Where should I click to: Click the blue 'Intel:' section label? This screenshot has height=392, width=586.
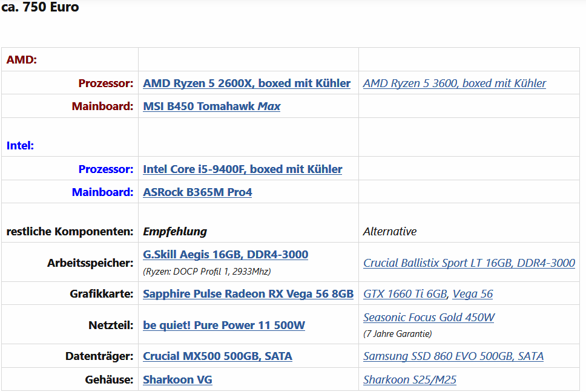pos(20,146)
